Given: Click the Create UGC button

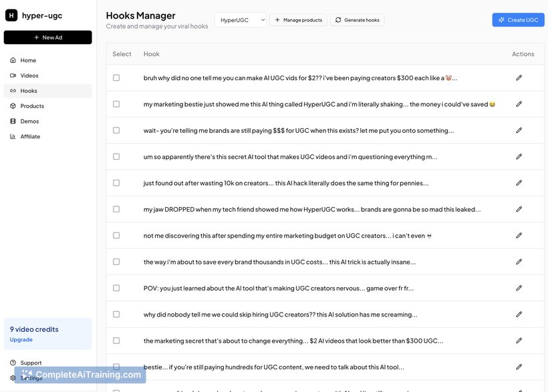Looking at the screenshot, I should 519,20.
